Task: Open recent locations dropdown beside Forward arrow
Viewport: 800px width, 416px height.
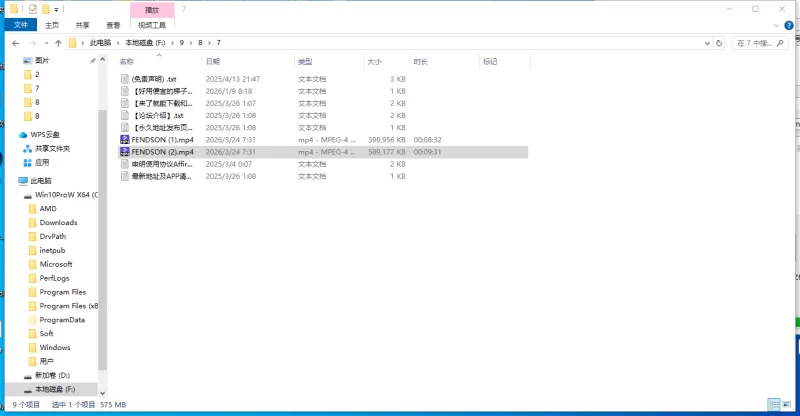Action: [46, 43]
